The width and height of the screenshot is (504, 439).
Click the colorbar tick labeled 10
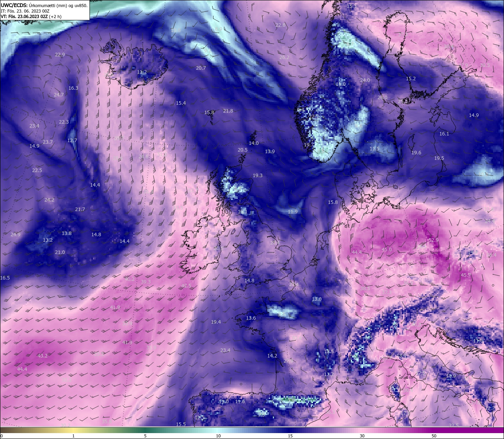(x=218, y=436)
